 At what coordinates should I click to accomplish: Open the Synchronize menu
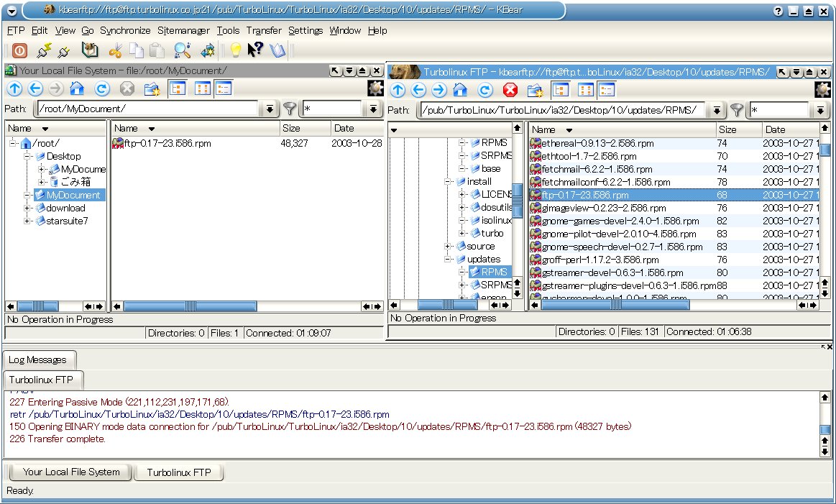tap(125, 30)
